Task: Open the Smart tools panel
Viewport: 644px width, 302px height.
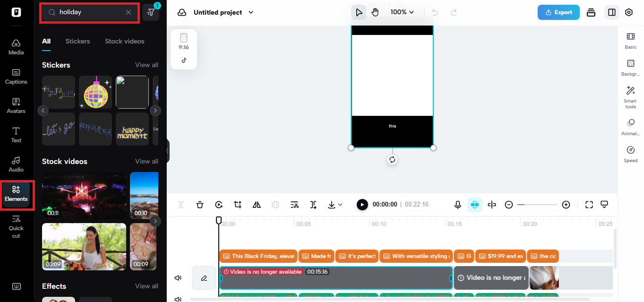Action: [630, 97]
